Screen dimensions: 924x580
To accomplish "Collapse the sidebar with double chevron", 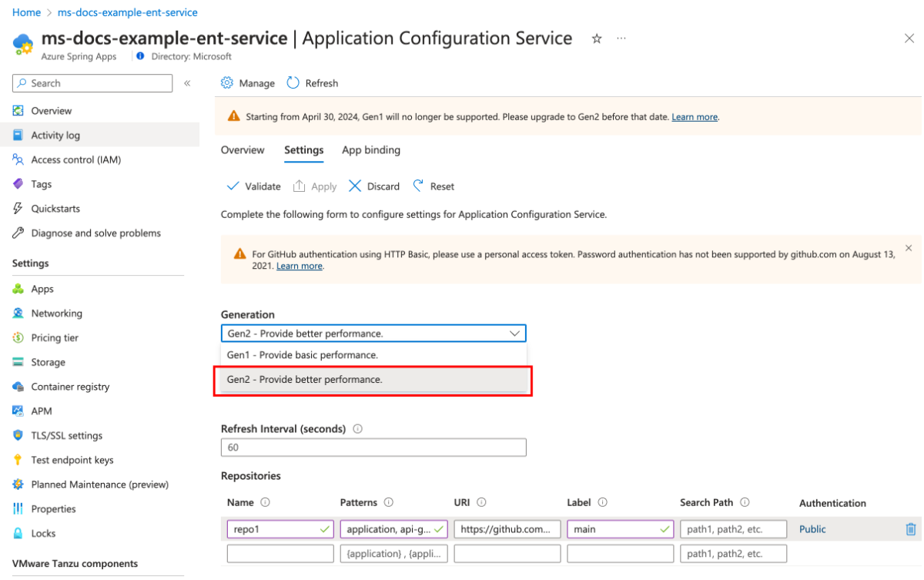I will coord(187,83).
